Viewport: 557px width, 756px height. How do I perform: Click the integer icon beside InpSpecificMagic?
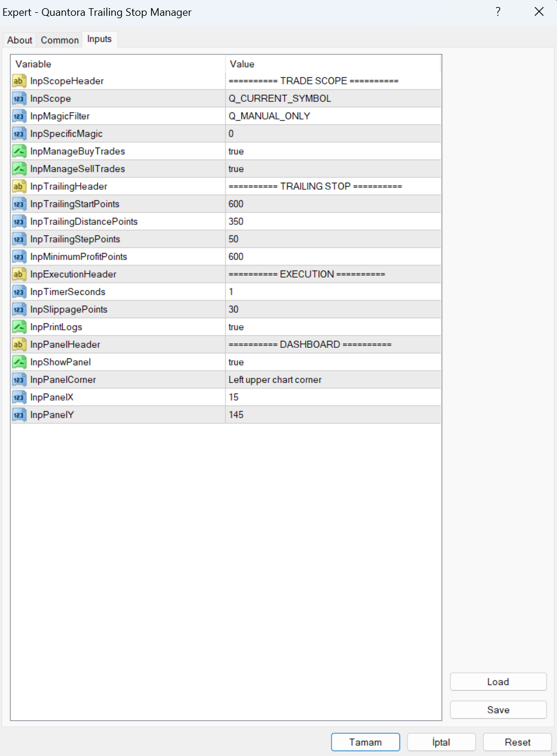19,134
